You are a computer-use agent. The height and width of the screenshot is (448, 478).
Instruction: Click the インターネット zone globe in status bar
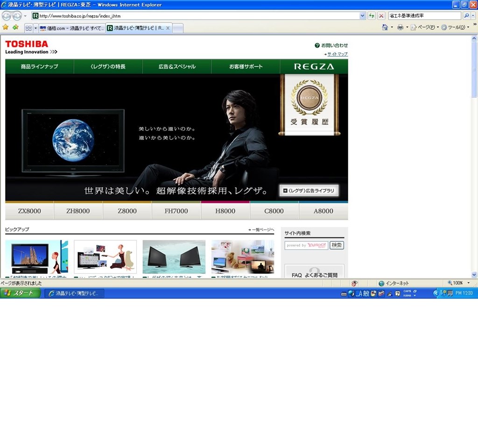(x=381, y=283)
